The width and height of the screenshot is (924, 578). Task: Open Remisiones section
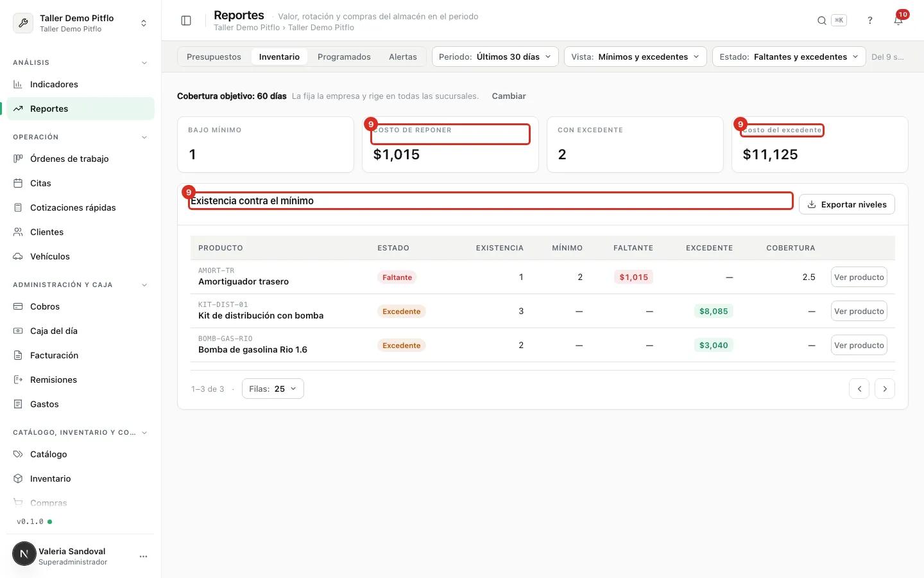point(80,380)
